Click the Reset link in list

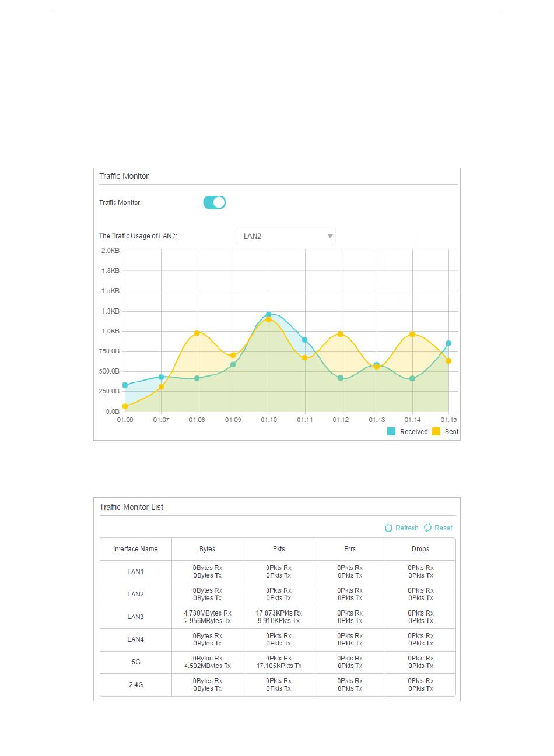click(x=438, y=528)
